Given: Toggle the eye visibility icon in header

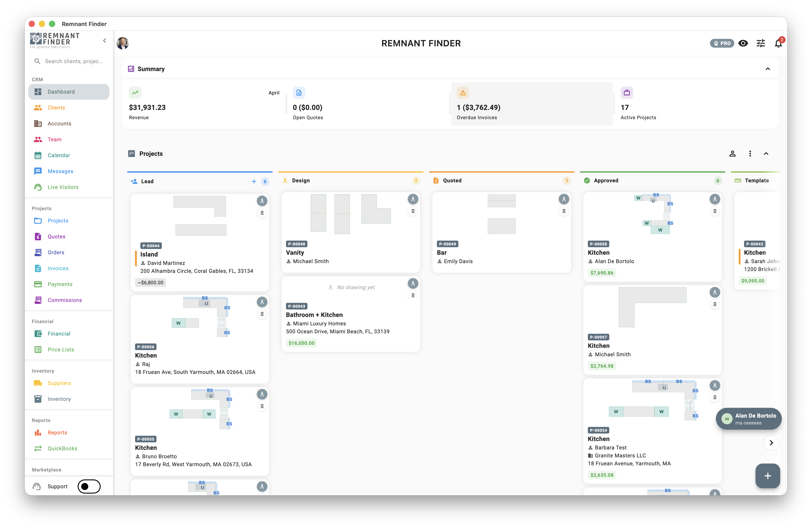Looking at the screenshot, I should pos(743,43).
